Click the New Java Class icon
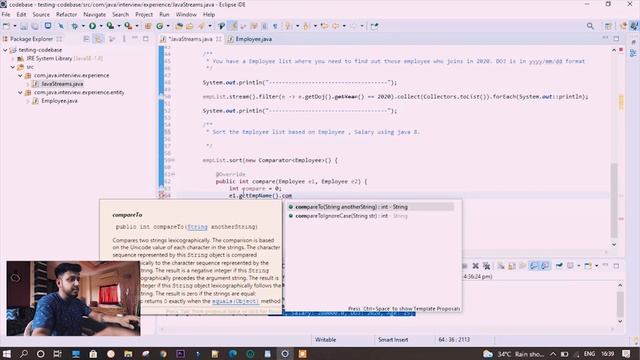This screenshot has height=360, width=640. point(160,26)
